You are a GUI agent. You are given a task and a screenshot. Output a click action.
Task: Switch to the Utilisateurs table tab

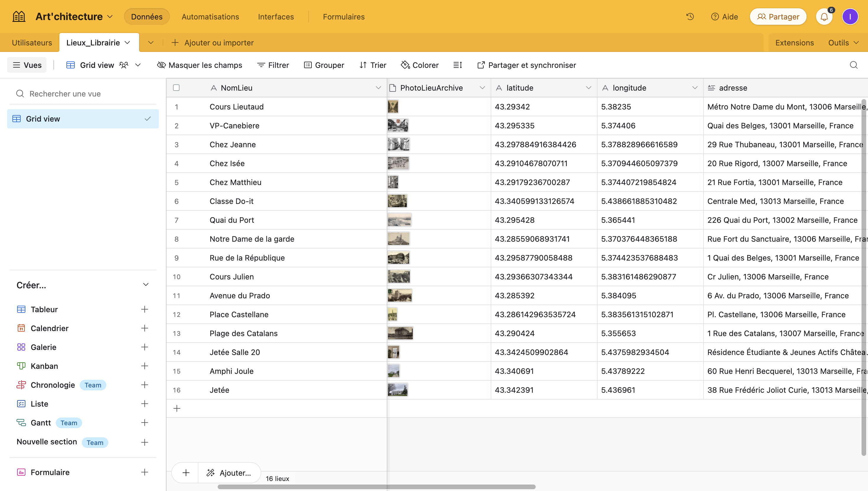point(32,43)
